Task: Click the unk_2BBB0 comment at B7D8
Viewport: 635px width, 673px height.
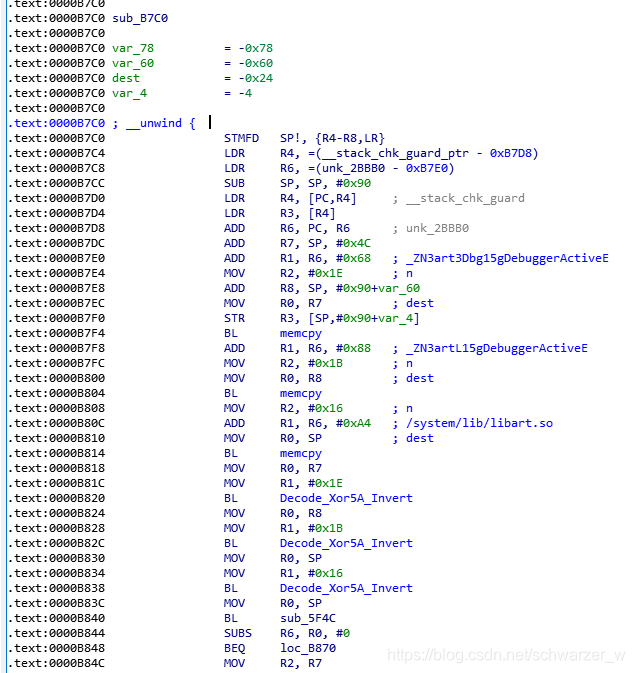Action: pyautogui.click(x=438, y=228)
